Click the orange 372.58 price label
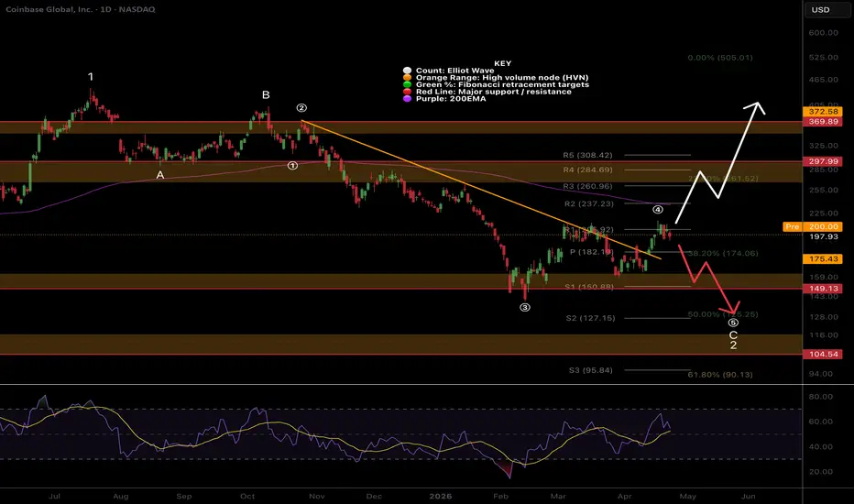Viewport: 854px width, 504px height. (x=823, y=111)
